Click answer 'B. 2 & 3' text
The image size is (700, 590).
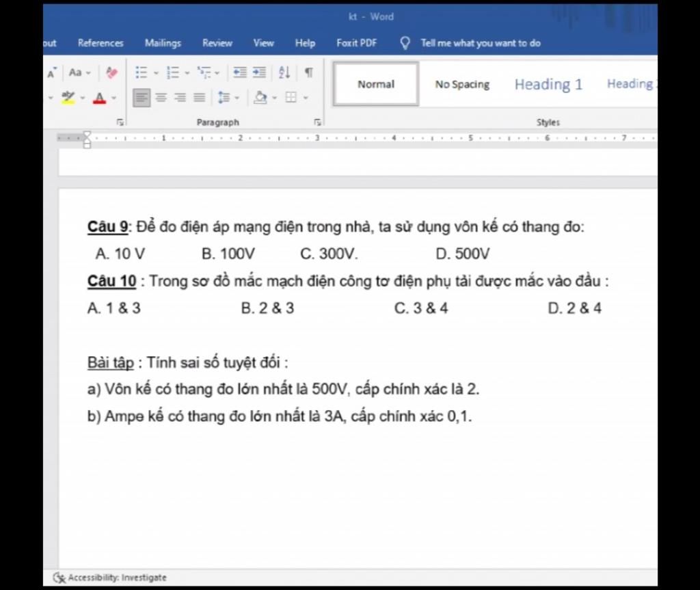[267, 308]
